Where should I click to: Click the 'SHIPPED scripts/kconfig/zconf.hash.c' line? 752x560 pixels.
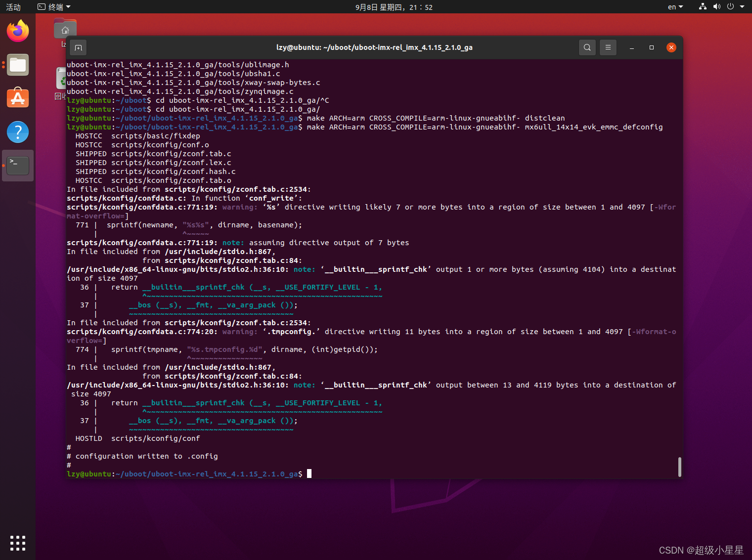coord(155,172)
